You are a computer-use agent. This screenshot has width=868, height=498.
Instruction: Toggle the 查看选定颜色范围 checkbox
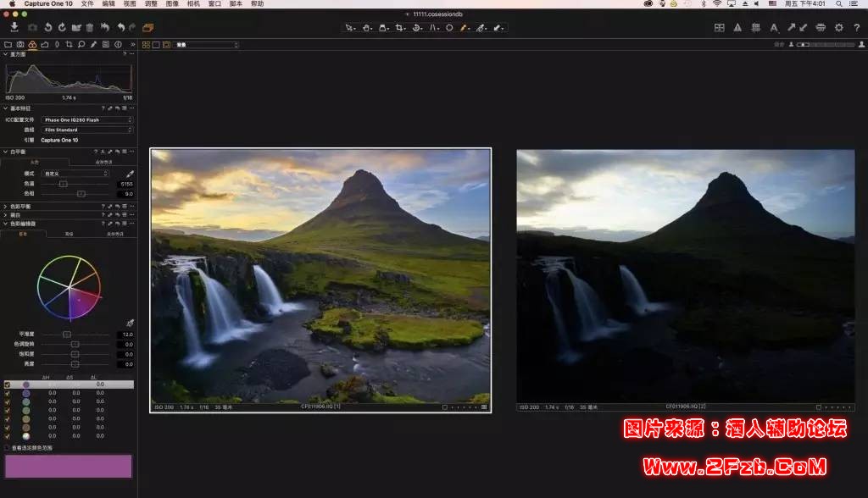tap(8, 447)
